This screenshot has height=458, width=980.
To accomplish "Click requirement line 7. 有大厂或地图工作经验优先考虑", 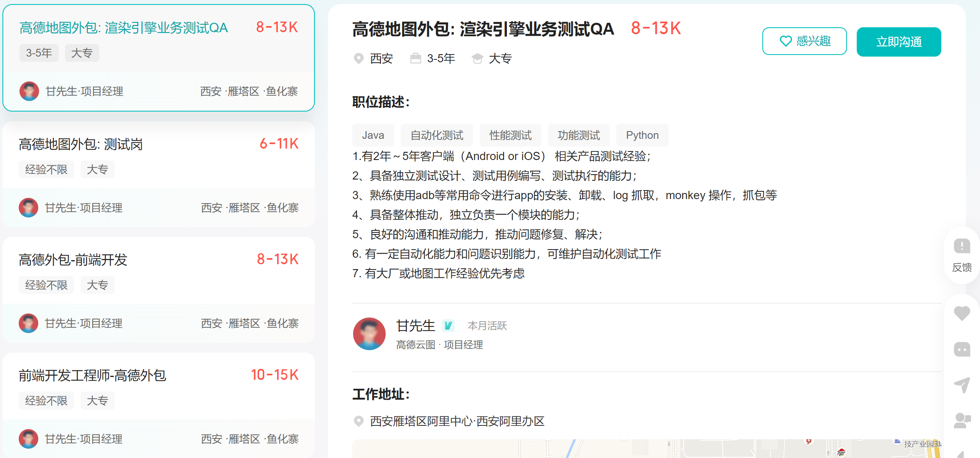I will [439, 273].
